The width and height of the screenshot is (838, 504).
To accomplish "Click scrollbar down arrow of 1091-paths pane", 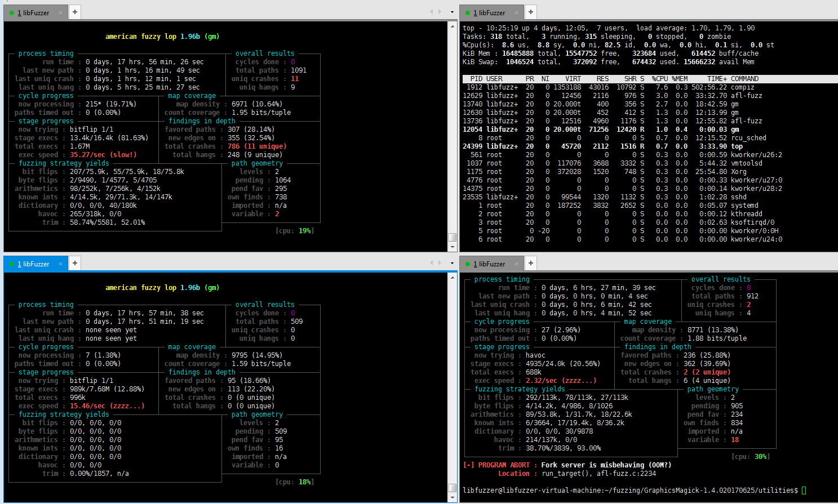I will 453,247.
